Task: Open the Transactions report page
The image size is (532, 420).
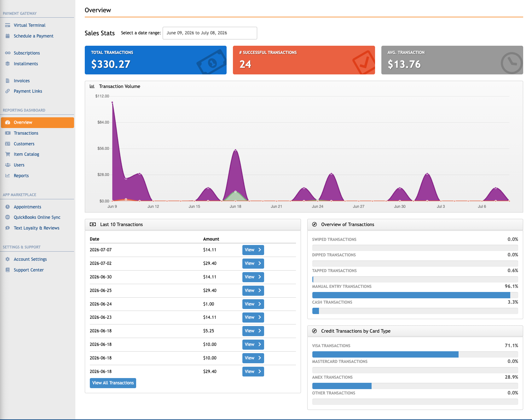Action: pyautogui.click(x=26, y=133)
